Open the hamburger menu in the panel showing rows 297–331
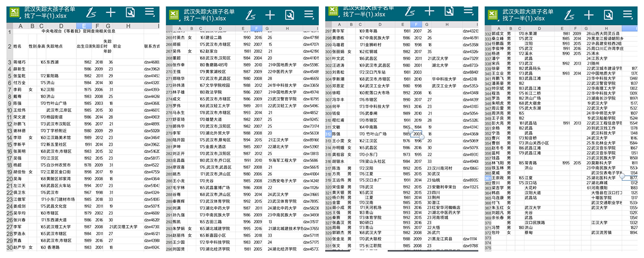The height and width of the screenshot is (258, 644). 468,11
